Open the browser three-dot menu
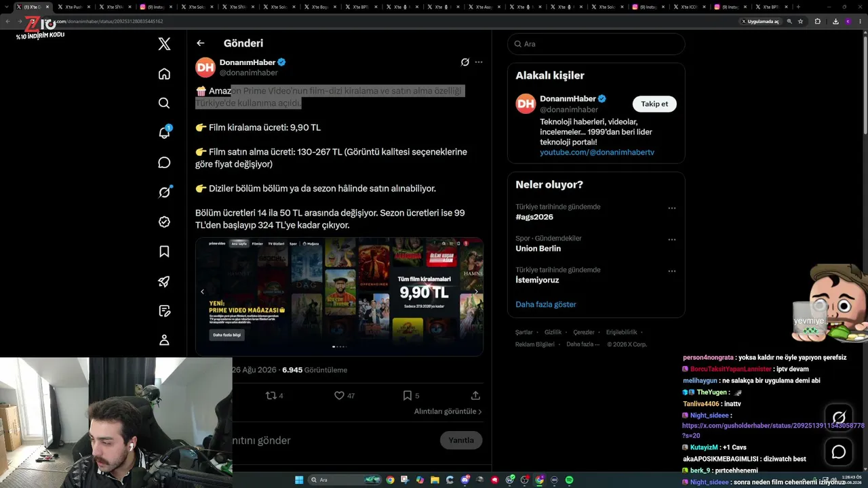The image size is (868, 488). [x=860, y=21]
